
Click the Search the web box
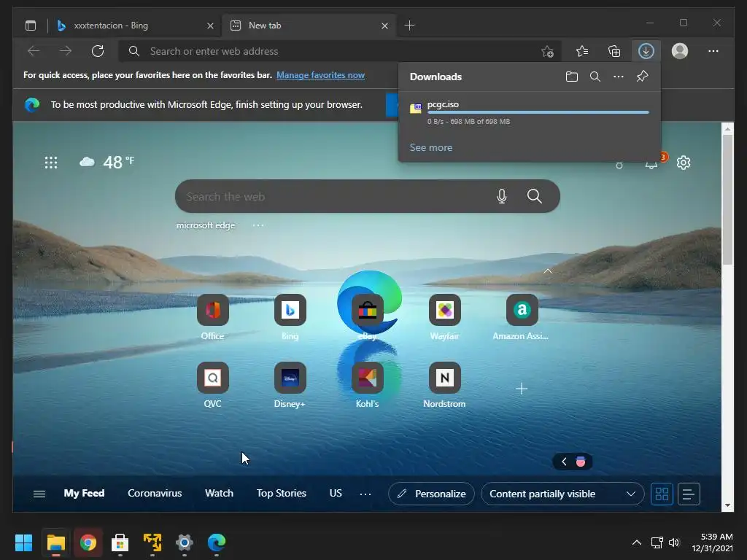[x=368, y=196]
